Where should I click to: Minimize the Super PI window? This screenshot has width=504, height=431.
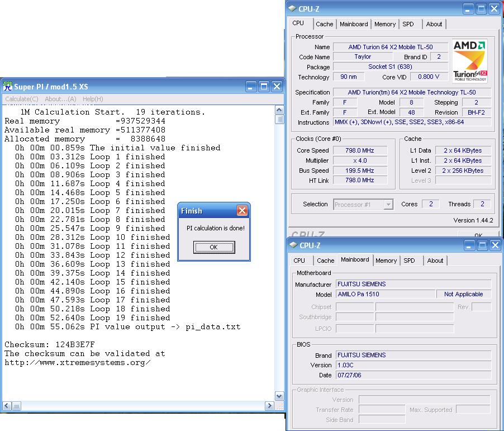coord(251,86)
